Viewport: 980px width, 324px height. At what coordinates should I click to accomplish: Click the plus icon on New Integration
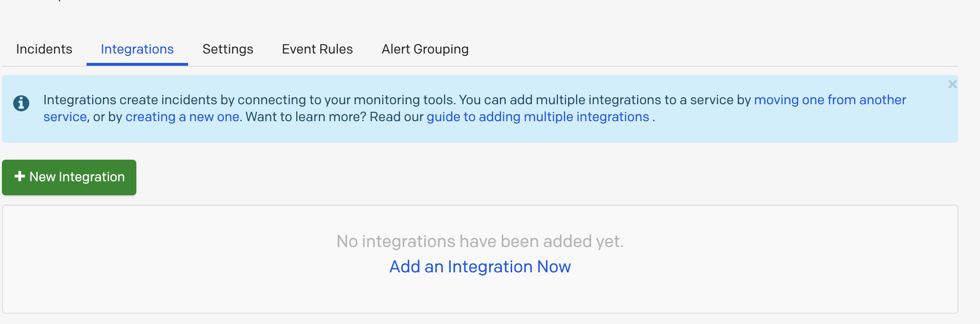20,176
